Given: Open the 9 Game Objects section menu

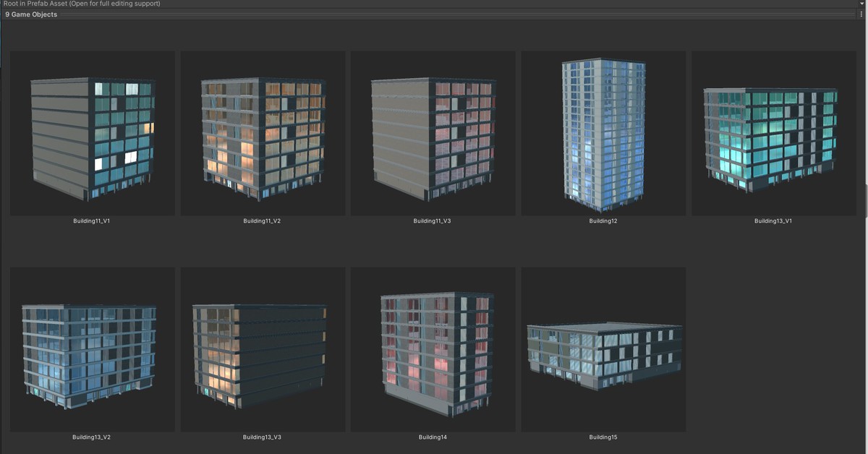Looking at the screenshot, I should point(861,14).
